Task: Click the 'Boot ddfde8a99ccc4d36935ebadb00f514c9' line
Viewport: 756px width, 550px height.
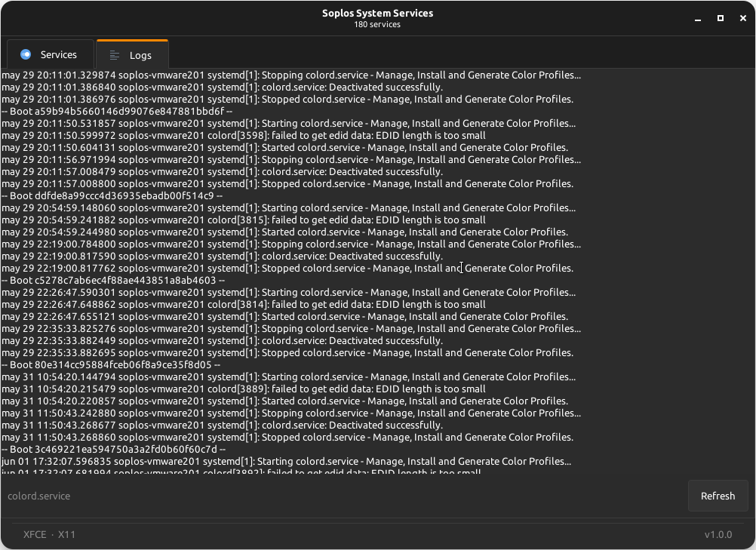Action: 112,195
